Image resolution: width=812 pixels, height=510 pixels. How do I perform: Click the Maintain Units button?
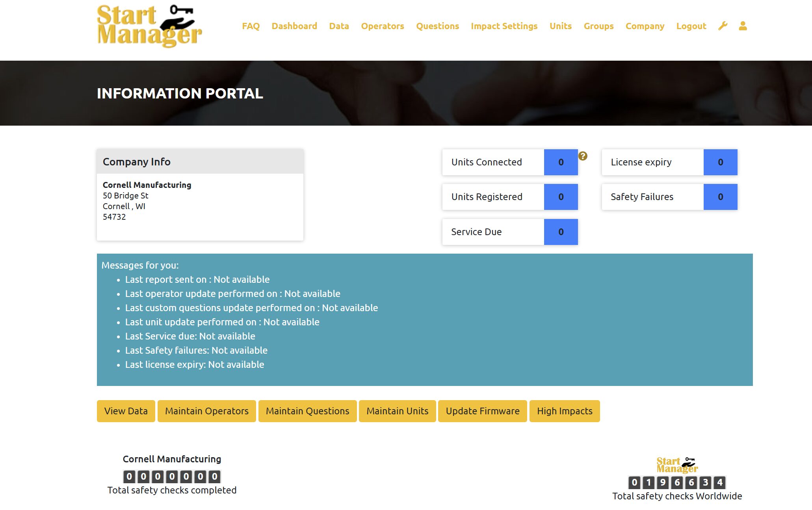point(397,411)
